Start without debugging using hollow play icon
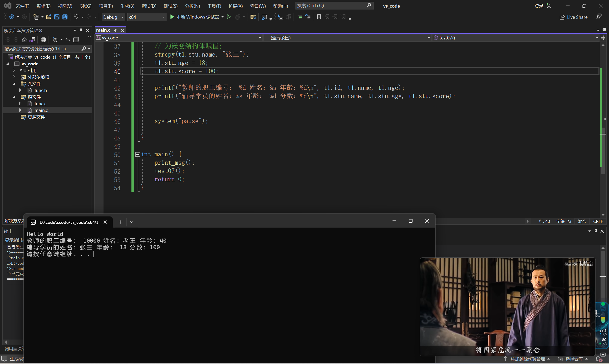Viewport: 609px width, 364px height. coord(229,17)
